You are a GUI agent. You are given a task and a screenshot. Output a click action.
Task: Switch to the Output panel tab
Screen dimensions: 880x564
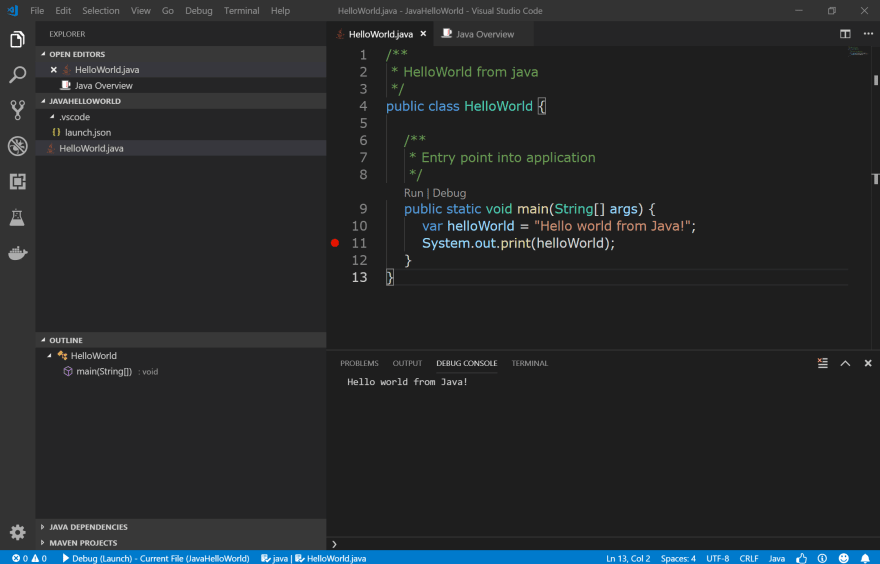407,363
